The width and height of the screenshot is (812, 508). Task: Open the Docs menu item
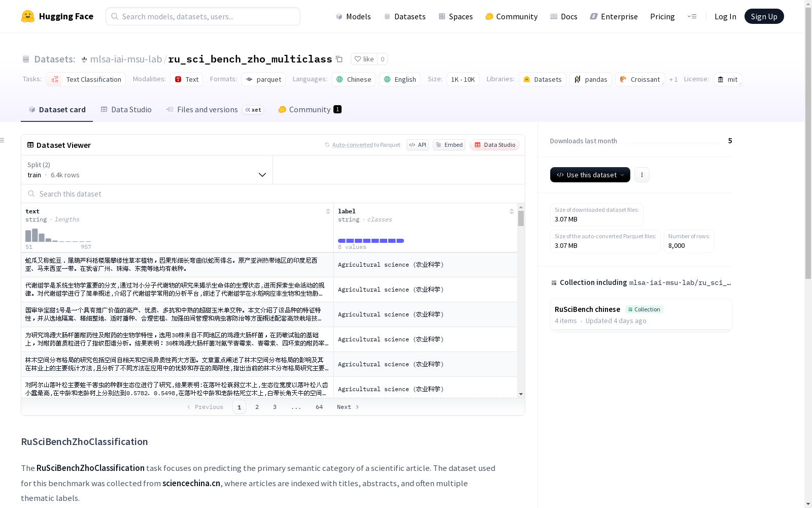click(564, 16)
